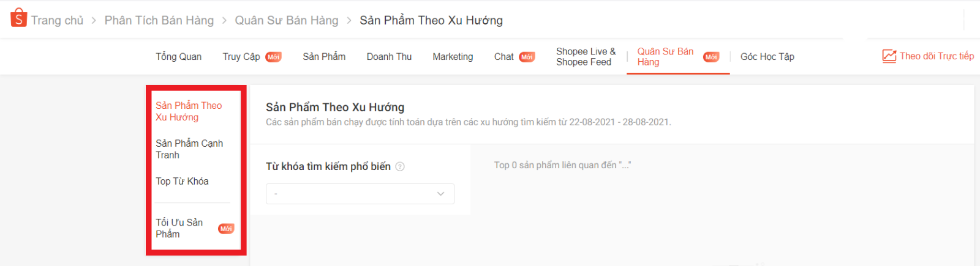
Task: Open Top Từ Khóa in sidebar
Action: coord(182,181)
